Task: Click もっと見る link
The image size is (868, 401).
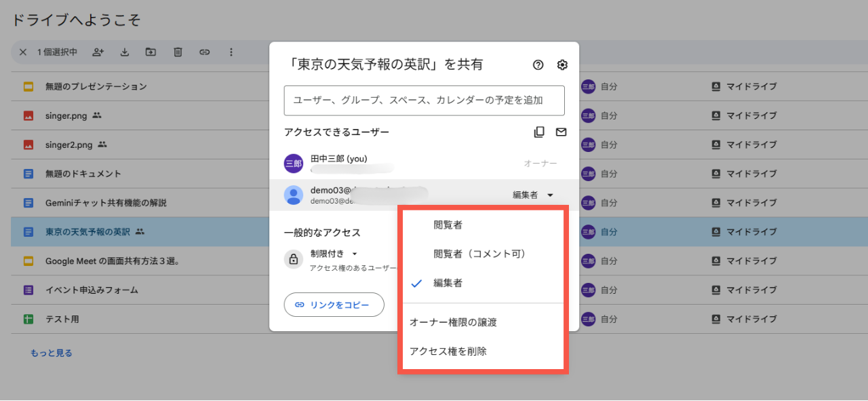Action: coord(52,353)
